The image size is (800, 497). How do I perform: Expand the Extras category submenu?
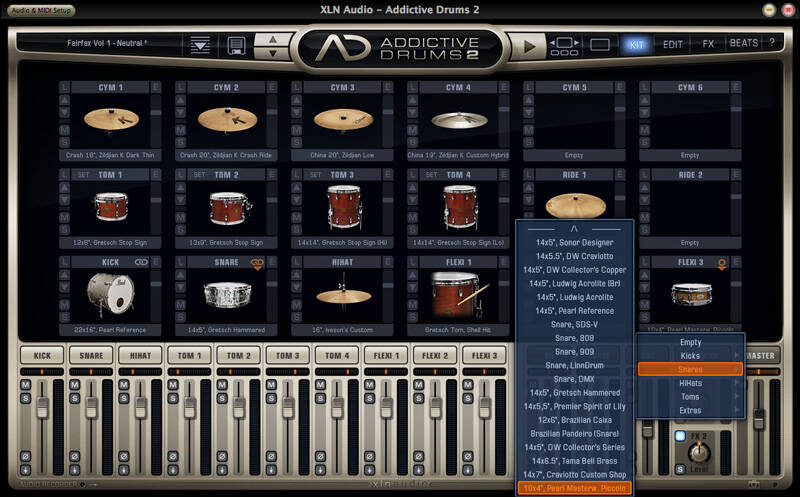[690, 411]
